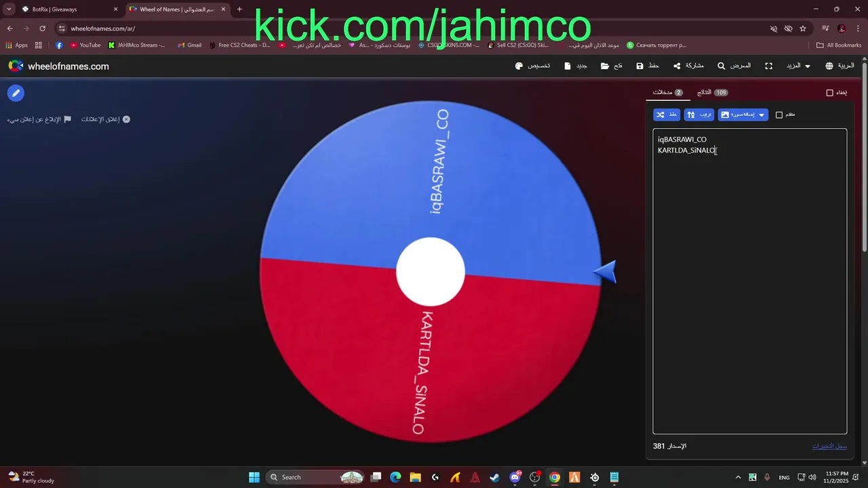
Task: Open the Apps bookmarks shortcut
Action: coord(16,45)
